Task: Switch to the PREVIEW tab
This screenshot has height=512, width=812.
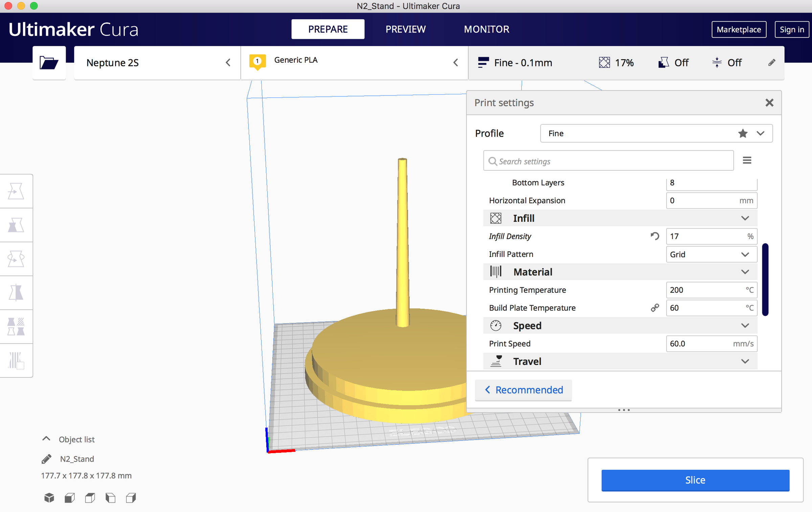Action: [405, 29]
